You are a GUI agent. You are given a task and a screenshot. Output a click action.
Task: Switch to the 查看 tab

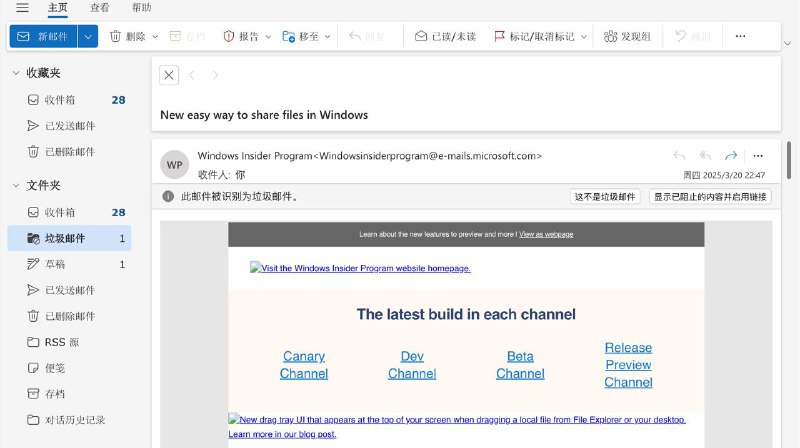100,8
